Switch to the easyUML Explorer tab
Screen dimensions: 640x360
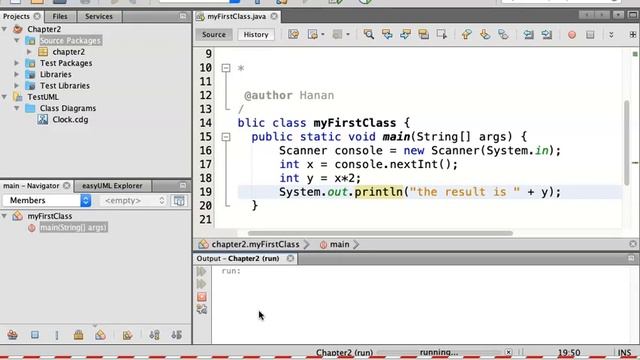(112, 186)
